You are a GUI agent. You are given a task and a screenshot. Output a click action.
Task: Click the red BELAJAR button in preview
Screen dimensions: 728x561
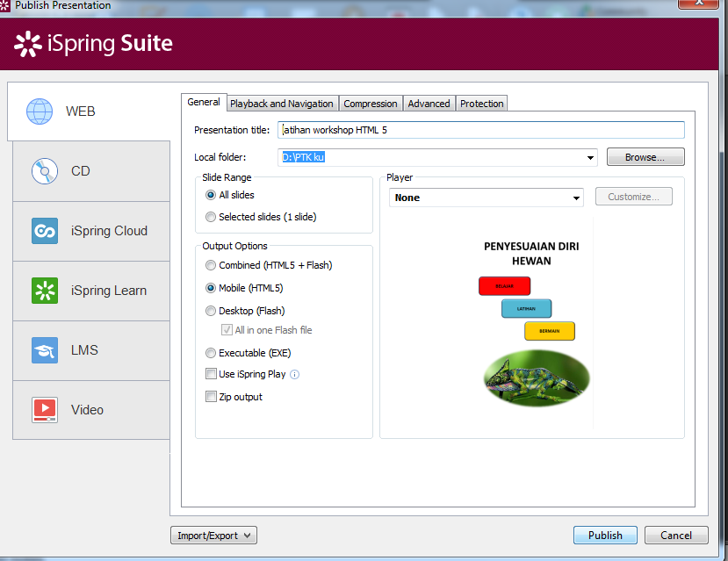504,286
